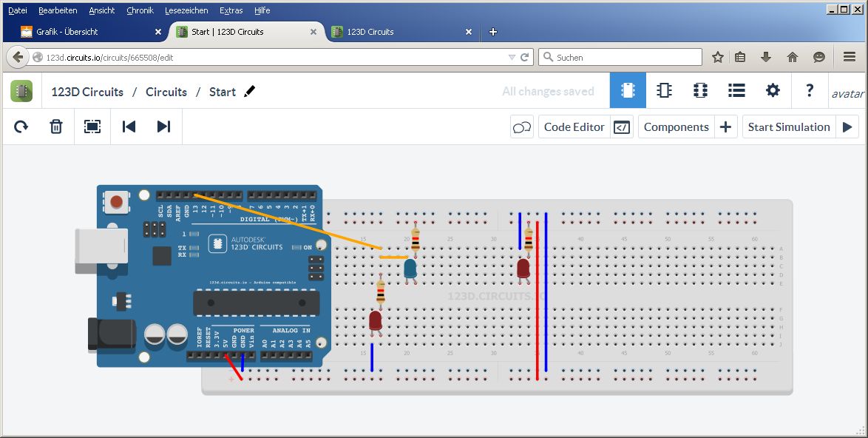Open the downloads arrow icon
Viewport: 868px width, 438px height.
(x=766, y=57)
